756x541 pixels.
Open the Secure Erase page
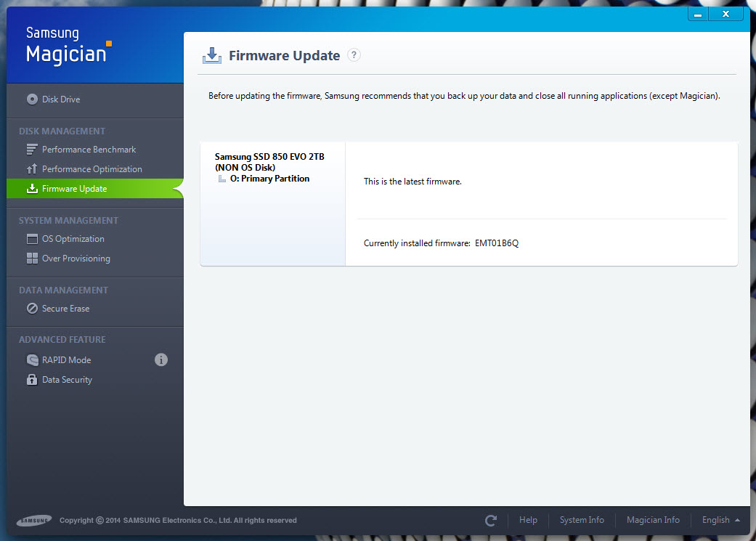(65, 309)
